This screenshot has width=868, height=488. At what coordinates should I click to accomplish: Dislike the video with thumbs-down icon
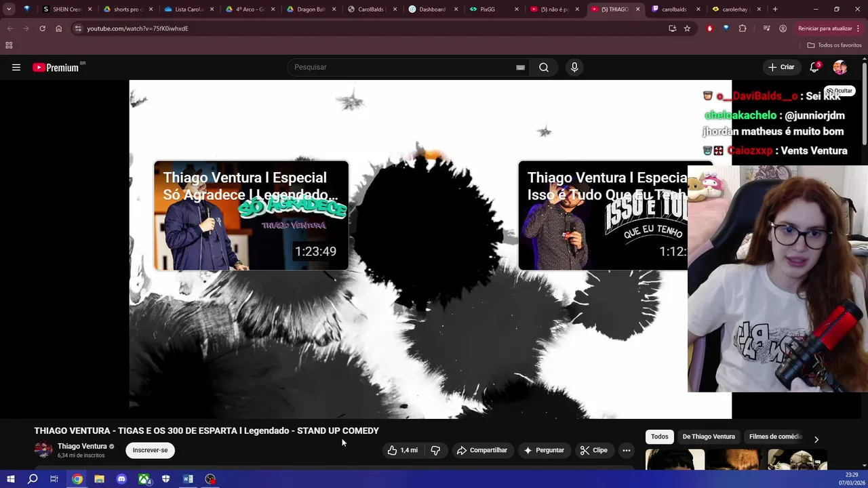click(435, 450)
